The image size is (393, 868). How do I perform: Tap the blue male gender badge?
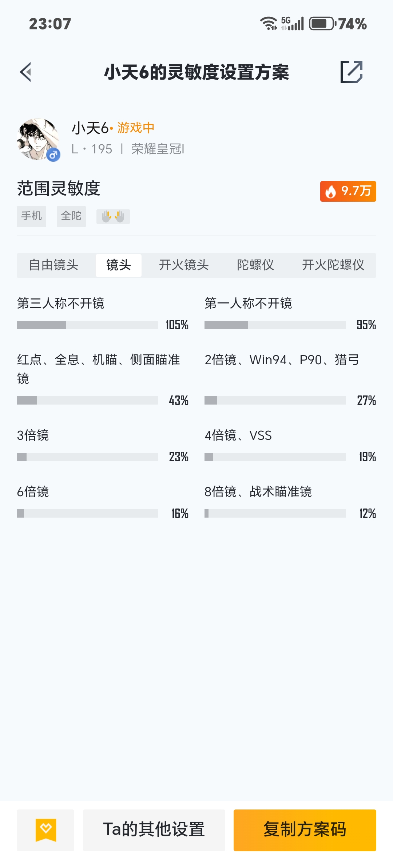coord(53,155)
